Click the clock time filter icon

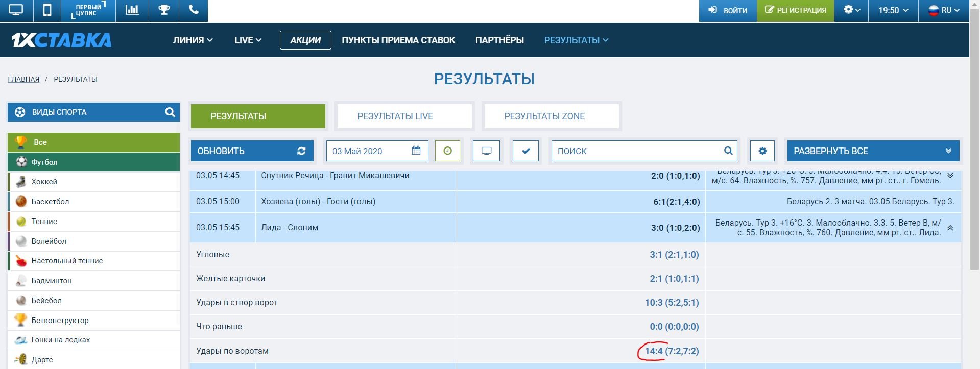tap(447, 151)
